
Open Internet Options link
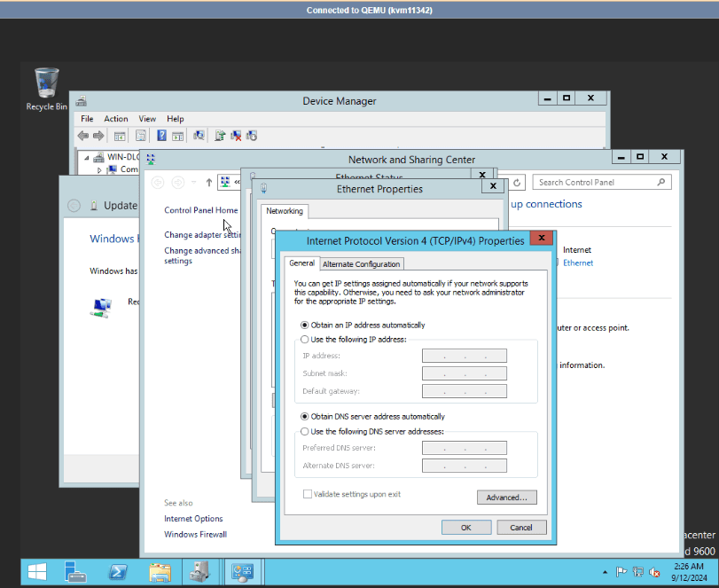click(x=193, y=518)
